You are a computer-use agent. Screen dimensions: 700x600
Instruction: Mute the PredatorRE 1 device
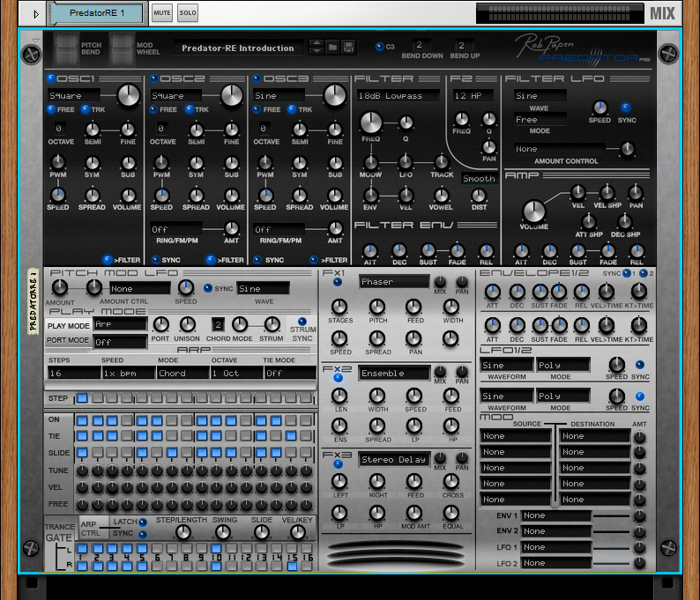[x=162, y=13]
